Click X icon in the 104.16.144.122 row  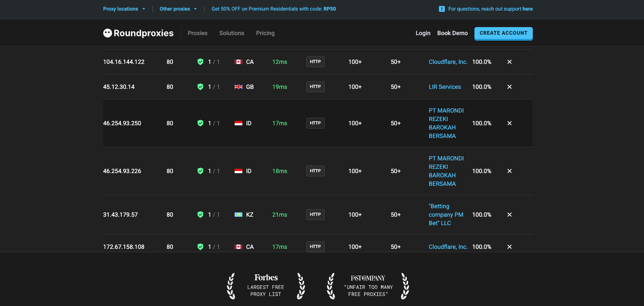point(510,62)
